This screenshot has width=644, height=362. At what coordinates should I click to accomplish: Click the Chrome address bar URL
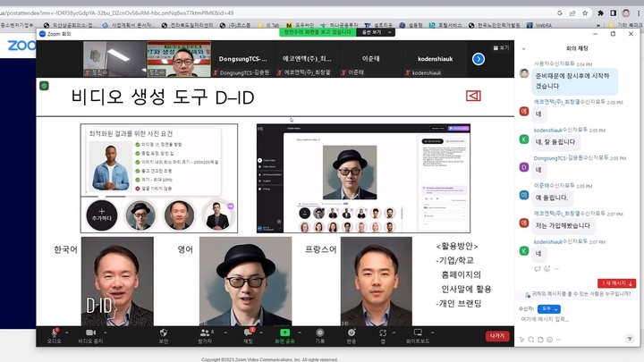tap(117, 13)
